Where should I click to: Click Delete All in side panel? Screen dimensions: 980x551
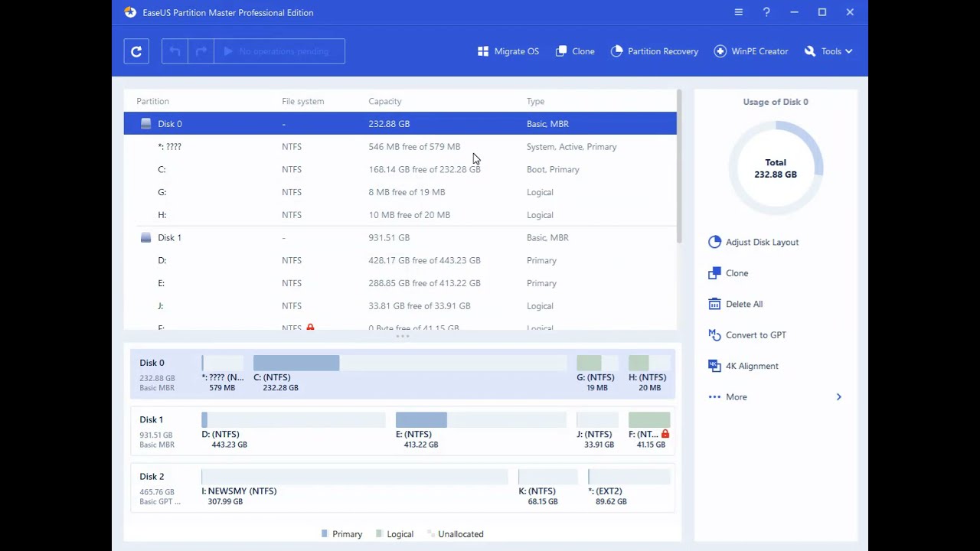tap(743, 304)
